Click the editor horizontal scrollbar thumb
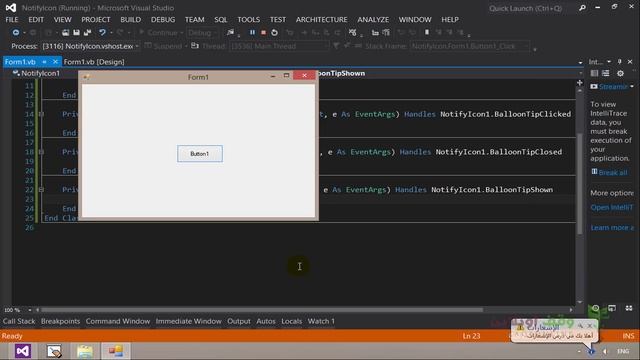The image size is (640, 360). 262,310
